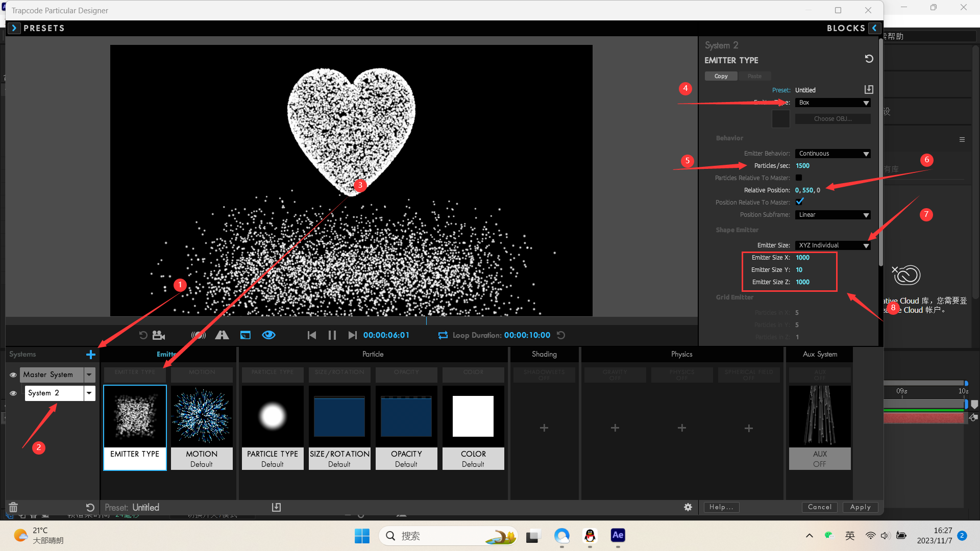Select the Aux Off block thumbnail
This screenshot has height=551, width=980.
pyautogui.click(x=820, y=428)
